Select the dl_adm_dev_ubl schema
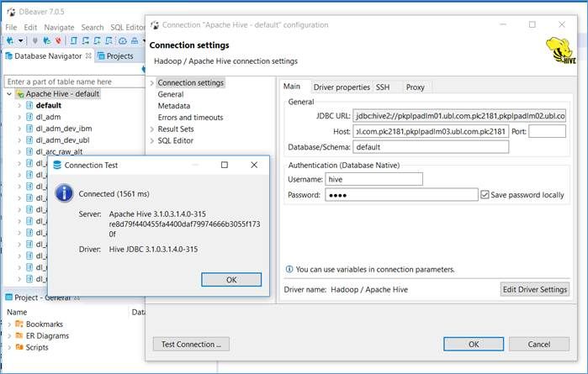The height and width of the screenshot is (374, 588). click(62, 140)
